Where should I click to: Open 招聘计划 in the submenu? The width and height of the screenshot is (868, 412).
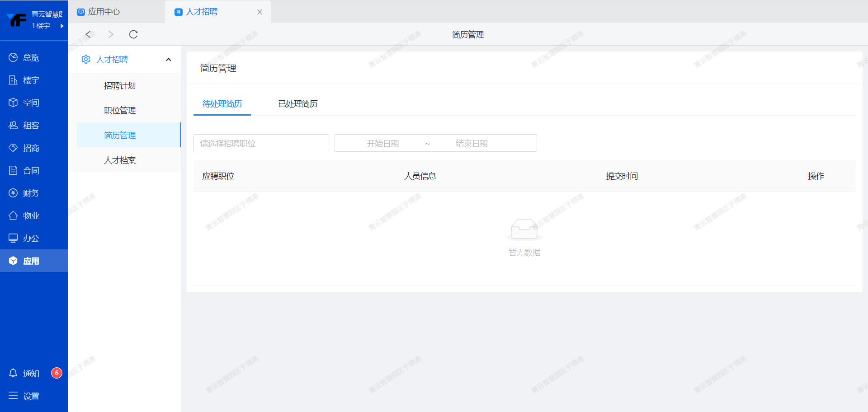tap(120, 86)
